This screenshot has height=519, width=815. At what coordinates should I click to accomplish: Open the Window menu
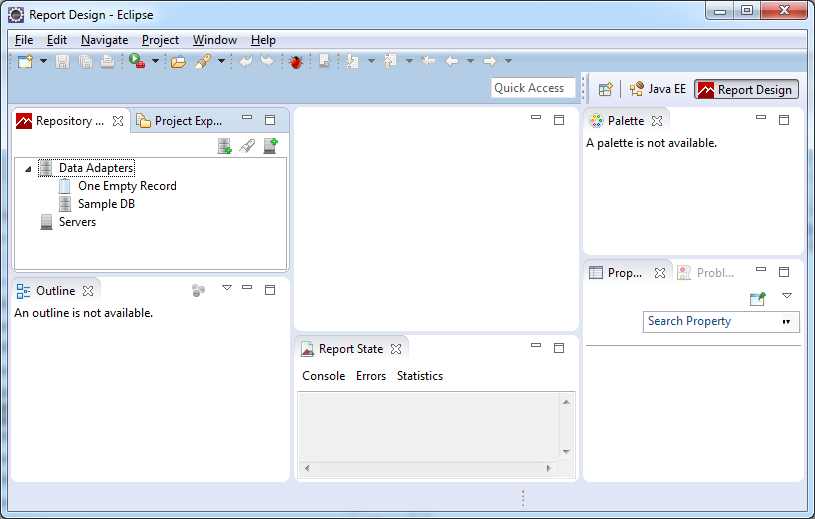[x=215, y=40]
